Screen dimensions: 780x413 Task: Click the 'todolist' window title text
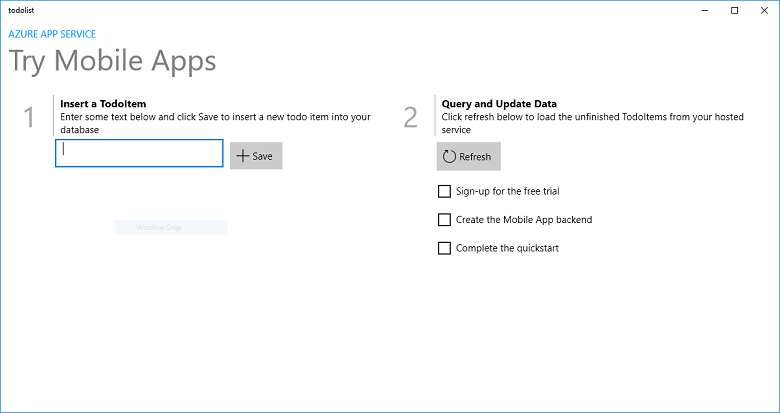pyautogui.click(x=21, y=10)
